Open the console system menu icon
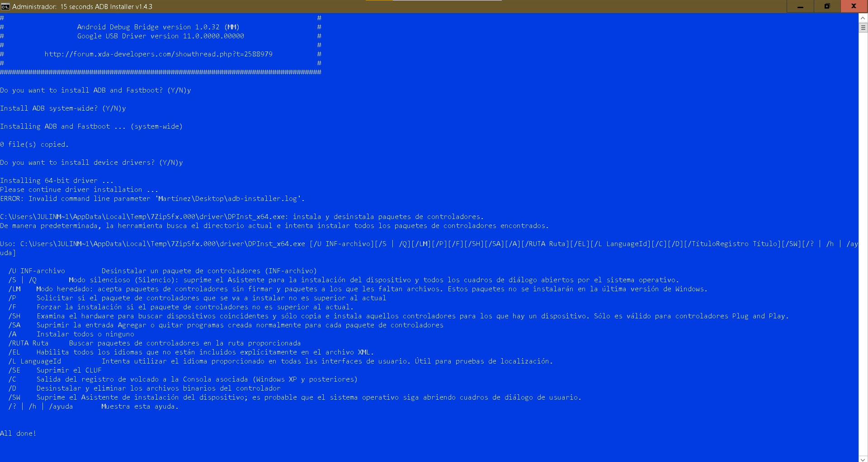This screenshot has height=462, width=868. pyautogui.click(x=5, y=6)
